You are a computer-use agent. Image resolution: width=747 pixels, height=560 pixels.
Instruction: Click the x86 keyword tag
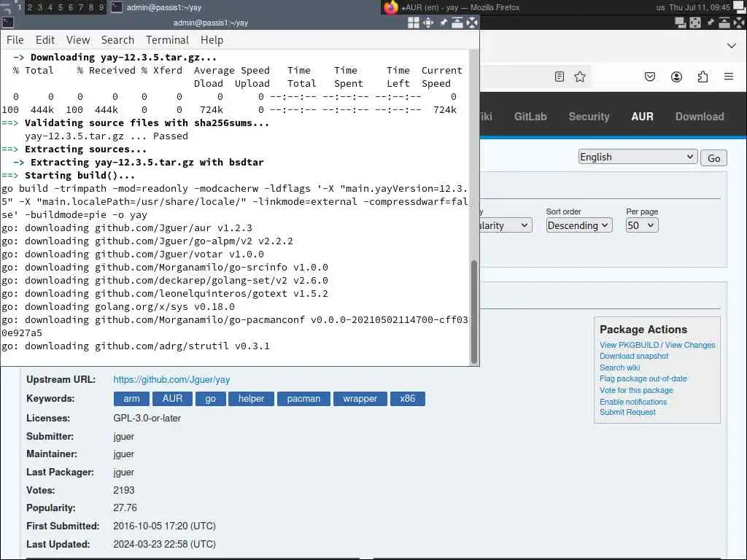407,399
